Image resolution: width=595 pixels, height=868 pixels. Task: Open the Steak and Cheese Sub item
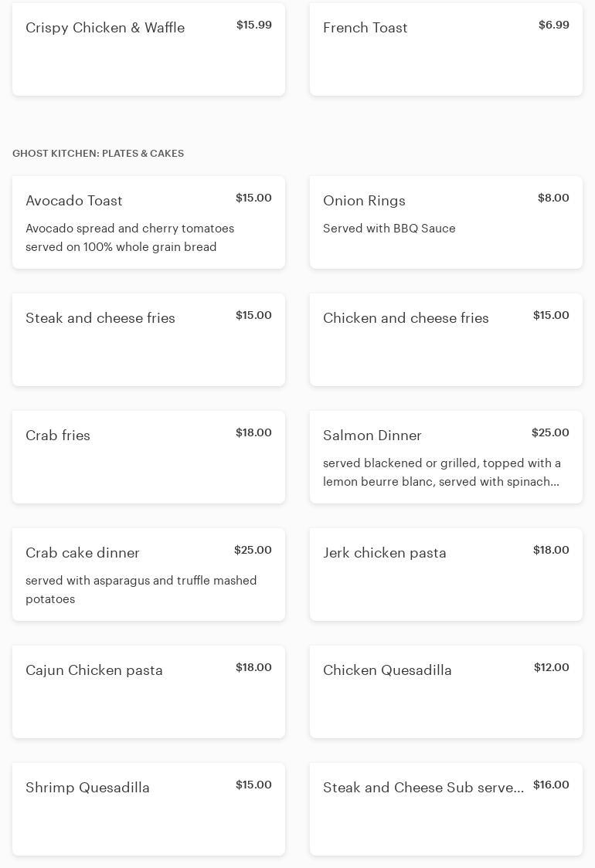point(446,809)
